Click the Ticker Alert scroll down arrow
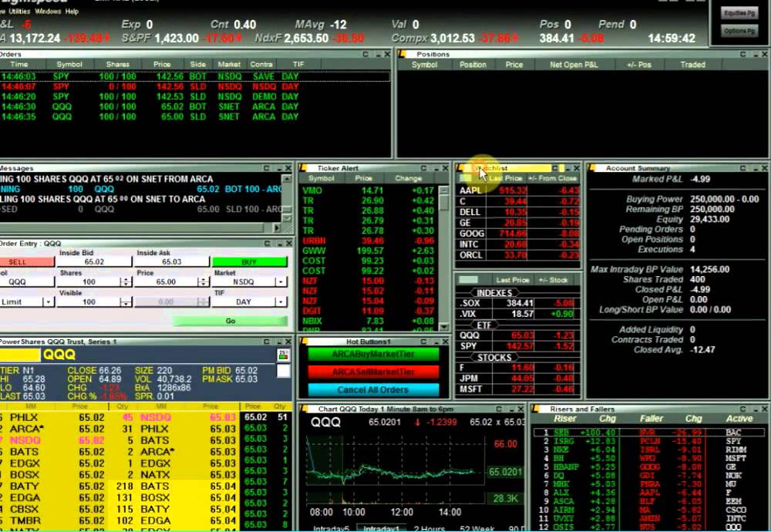Viewport: 771px width, 532px height. click(x=443, y=326)
